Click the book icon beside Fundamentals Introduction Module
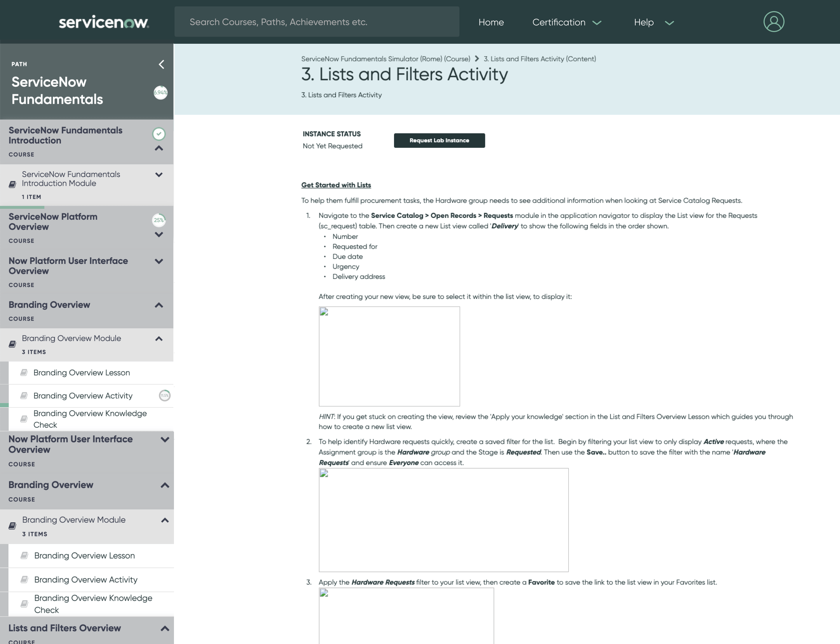 pos(12,184)
